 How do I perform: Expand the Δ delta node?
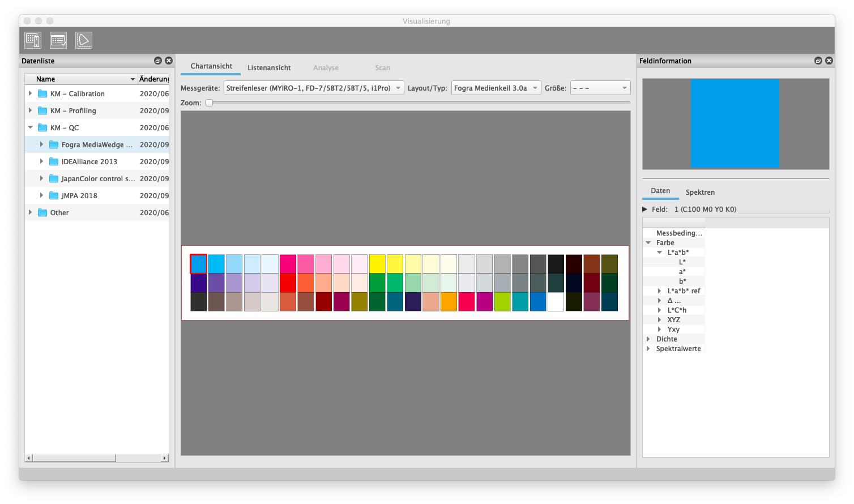pos(660,300)
